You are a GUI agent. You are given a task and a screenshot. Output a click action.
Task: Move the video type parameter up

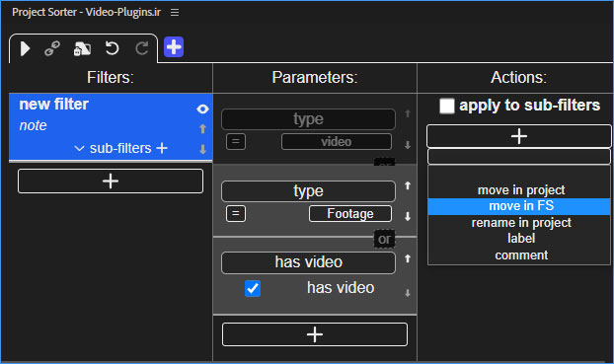(x=408, y=113)
